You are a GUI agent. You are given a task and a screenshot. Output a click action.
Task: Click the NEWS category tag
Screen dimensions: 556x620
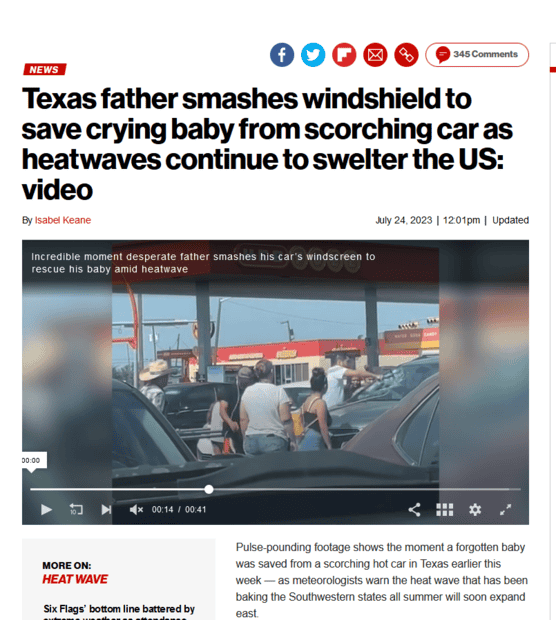click(x=44, y=69)
